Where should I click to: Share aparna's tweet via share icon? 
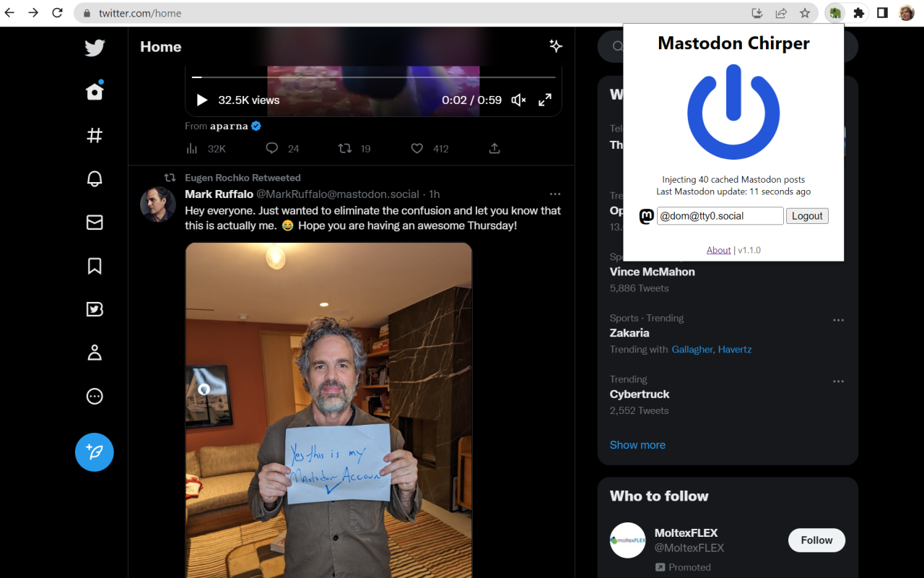tap(494, 148)
